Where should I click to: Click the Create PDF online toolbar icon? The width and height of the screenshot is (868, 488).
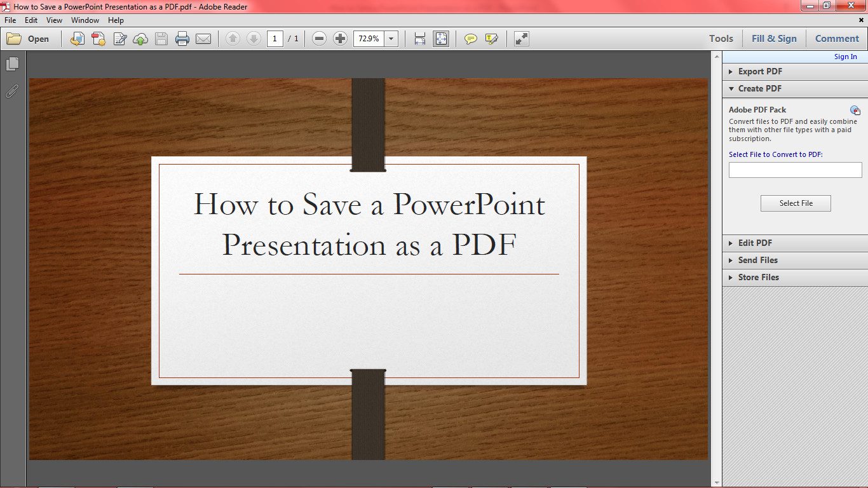tap(98, 39)
